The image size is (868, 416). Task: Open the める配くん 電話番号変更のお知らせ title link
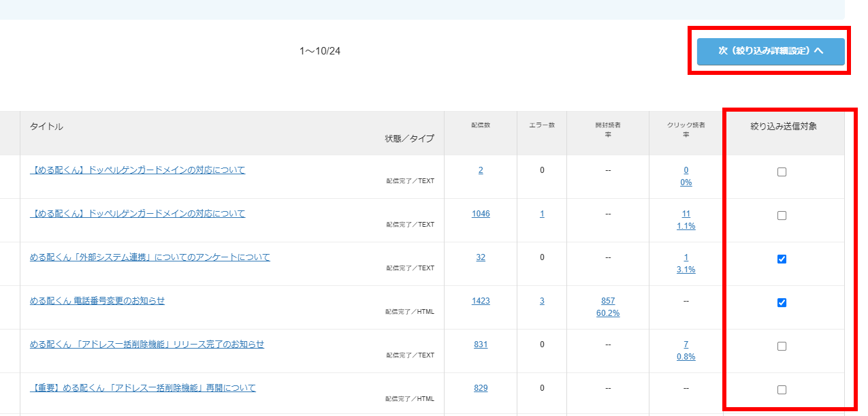click(x=97, y=301)
